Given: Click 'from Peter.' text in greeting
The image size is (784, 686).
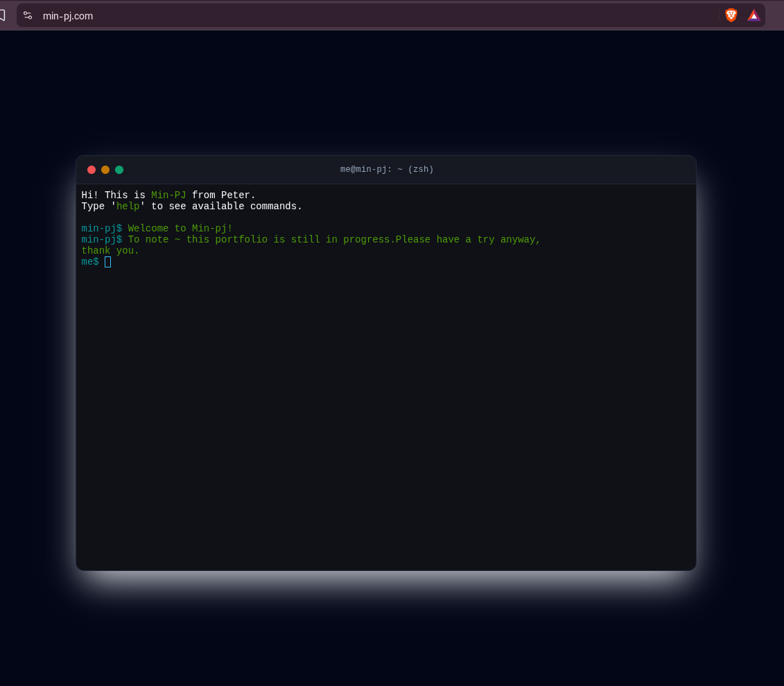Looking at the screenshot, I should click(223, 195).
